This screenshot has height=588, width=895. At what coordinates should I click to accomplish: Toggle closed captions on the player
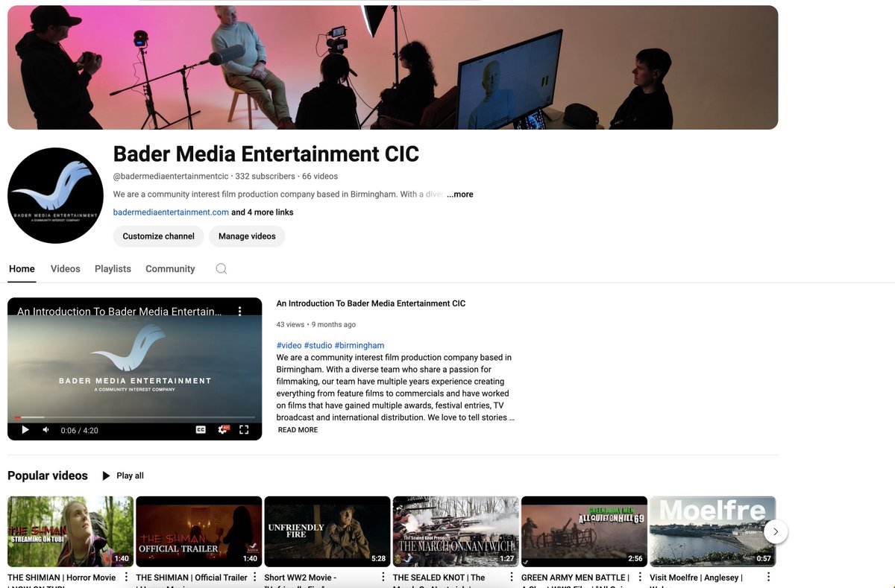(x=201, y=430)
